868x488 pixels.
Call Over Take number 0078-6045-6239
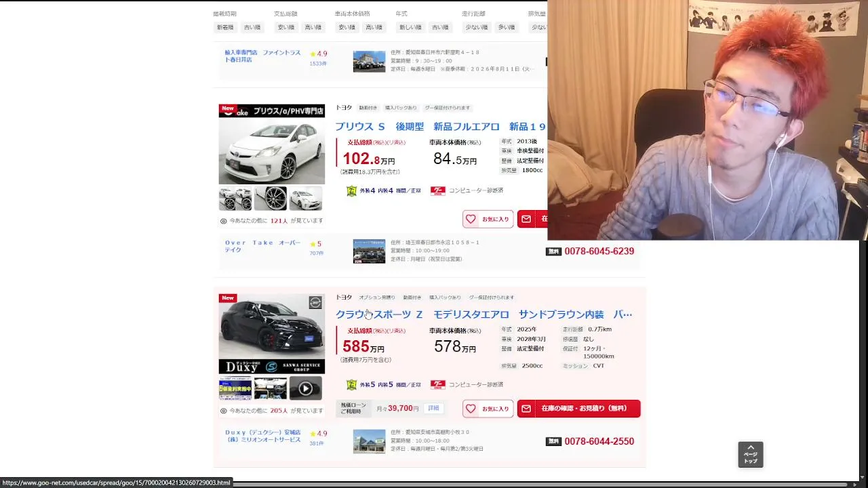pyautogui.click(x=599, y=251)
